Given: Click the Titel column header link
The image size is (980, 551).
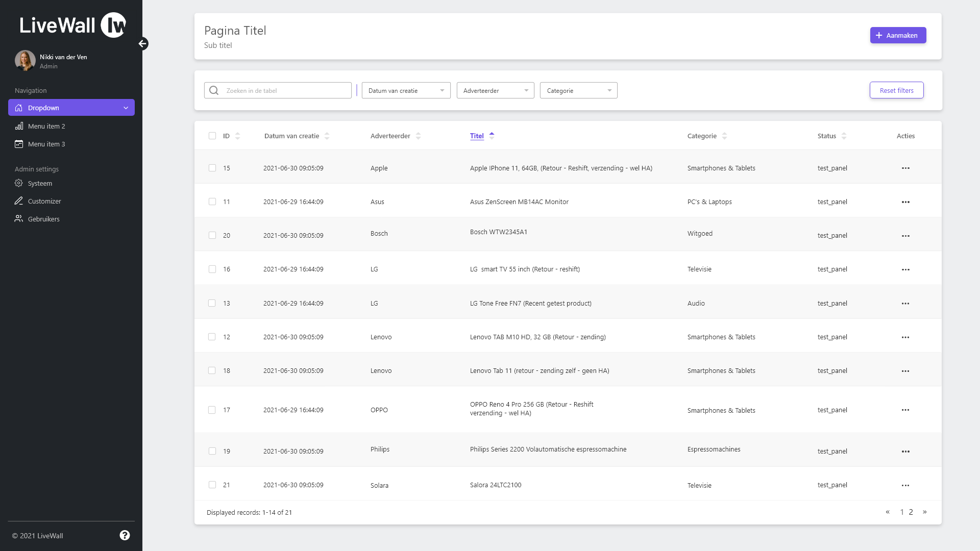Looking at the screenshot, I should point(477,136).
